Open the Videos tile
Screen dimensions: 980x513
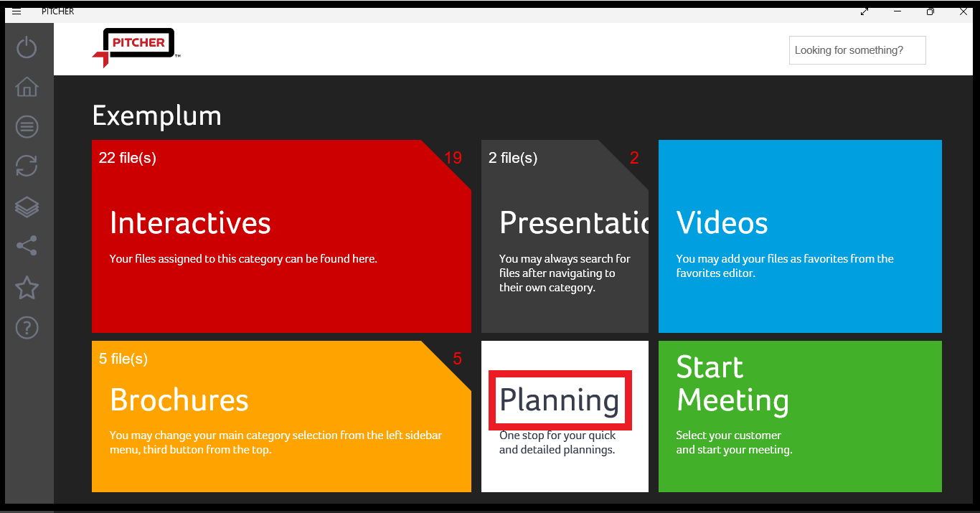800,237
